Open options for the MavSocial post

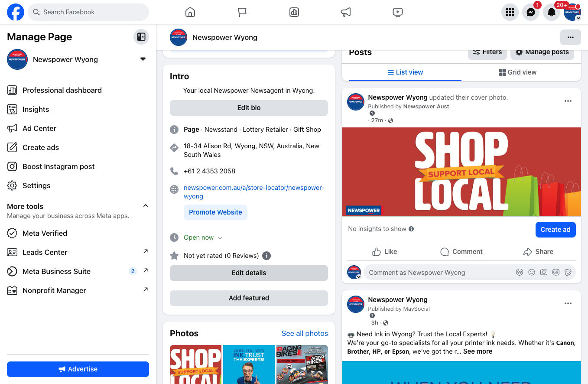click(x=568, y=303)
